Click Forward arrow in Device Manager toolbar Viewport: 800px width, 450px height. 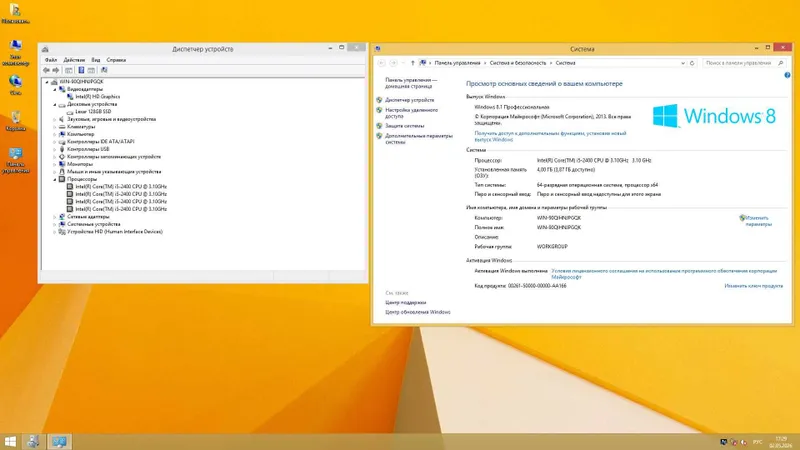pyautogui.click(x=56, y=70)
